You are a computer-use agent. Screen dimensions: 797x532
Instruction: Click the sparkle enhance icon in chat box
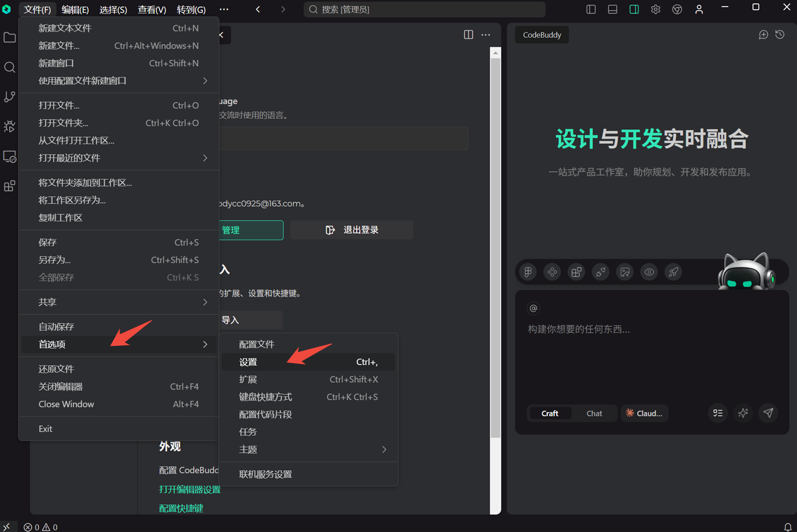point(743,413)
